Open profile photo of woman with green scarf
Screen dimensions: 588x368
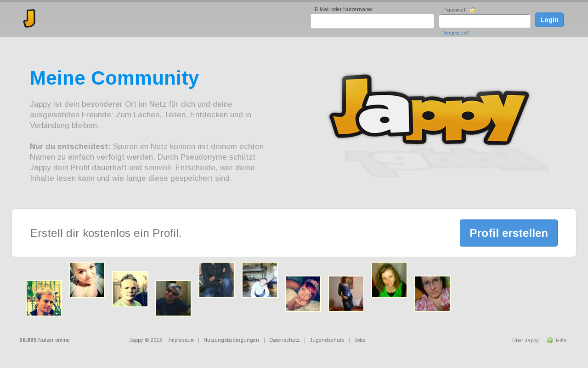(389, 280)
